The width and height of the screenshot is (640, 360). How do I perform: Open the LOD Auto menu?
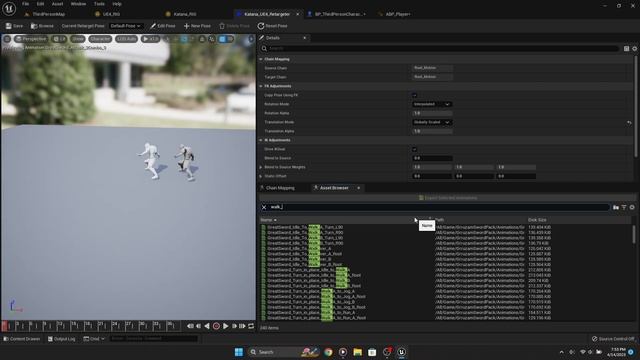pos(126,39)
